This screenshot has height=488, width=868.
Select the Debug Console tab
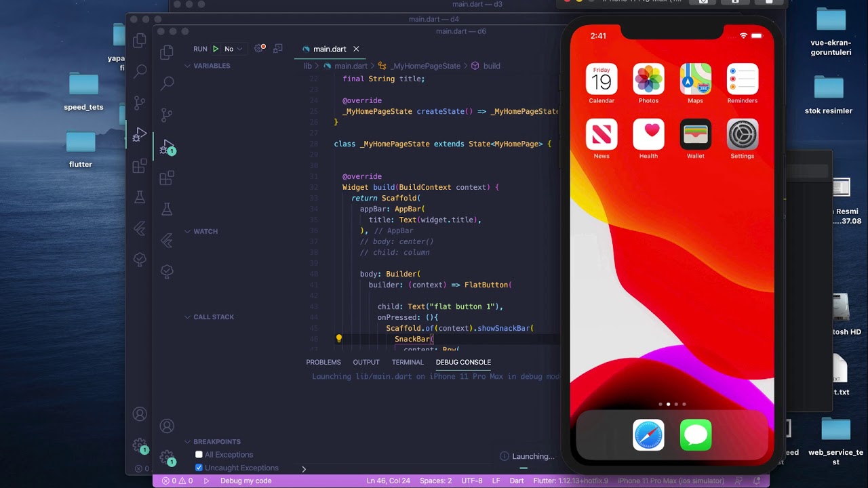[463, 362]
